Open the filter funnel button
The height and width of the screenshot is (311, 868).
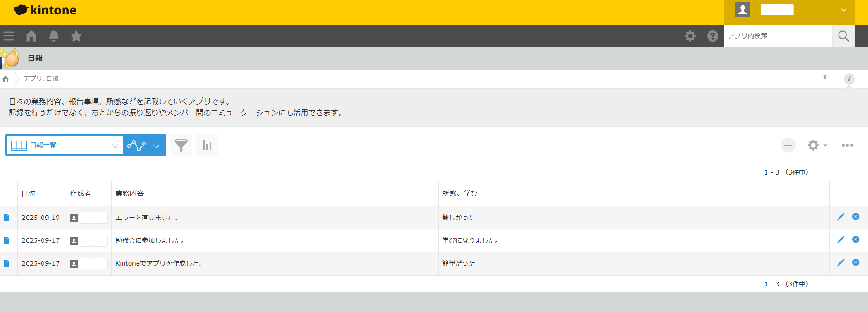click(181, 145)
